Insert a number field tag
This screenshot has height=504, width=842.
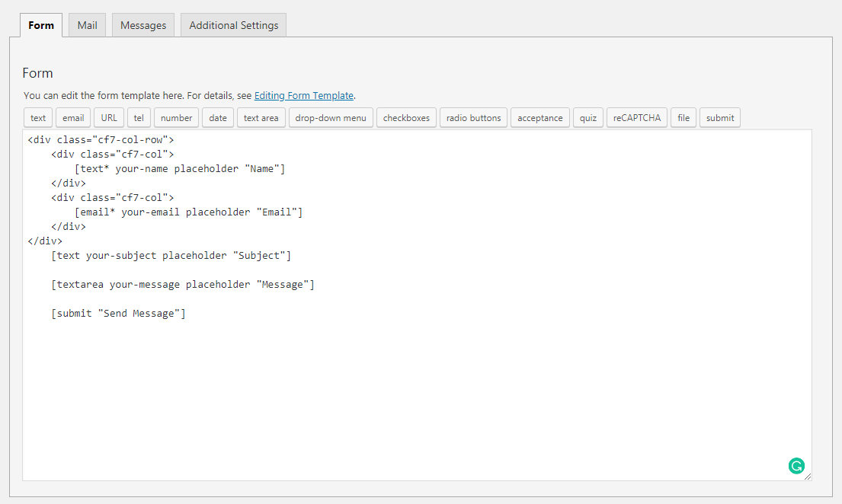point(176,118)
